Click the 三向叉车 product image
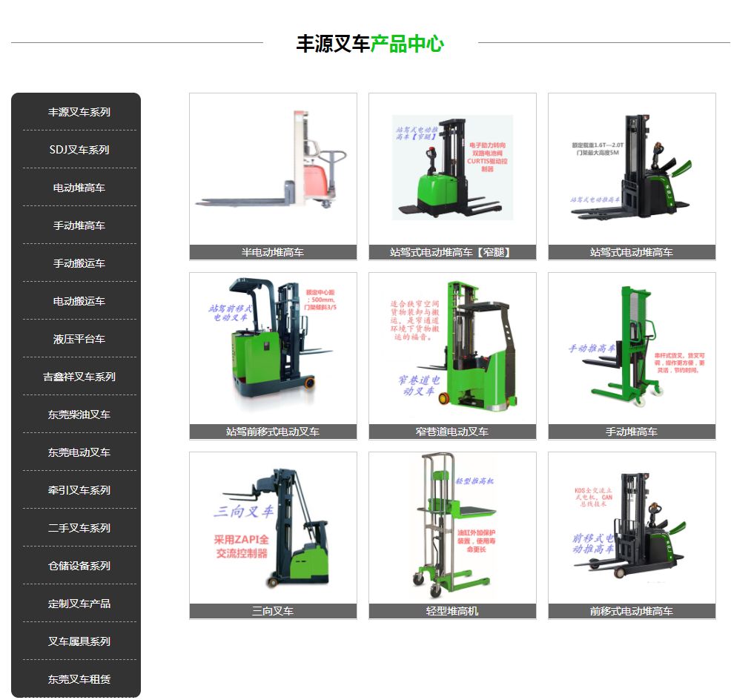Image resolution: width=731 pixels, height=700 pixels. coord(273,528)
